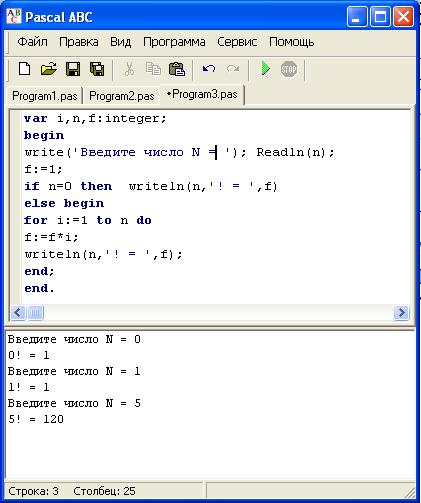Switch to the Program2.pas tab
Screen dimensions: 421x503
tap(122, 96)
